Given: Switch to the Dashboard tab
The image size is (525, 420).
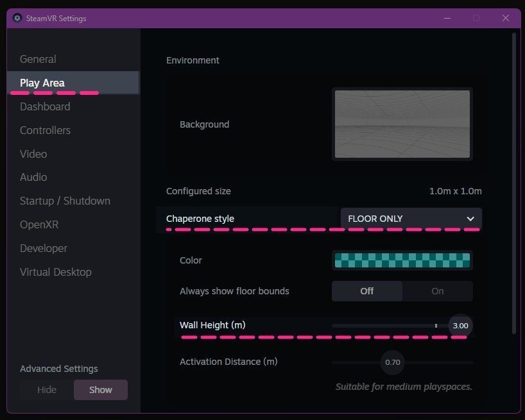Looking at the screenshot, I should [45, 106].
